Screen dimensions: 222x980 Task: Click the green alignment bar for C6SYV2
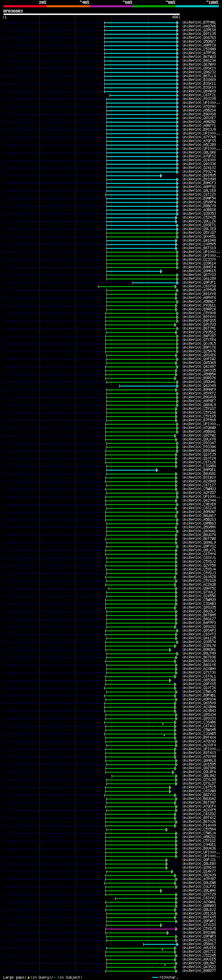146,898
